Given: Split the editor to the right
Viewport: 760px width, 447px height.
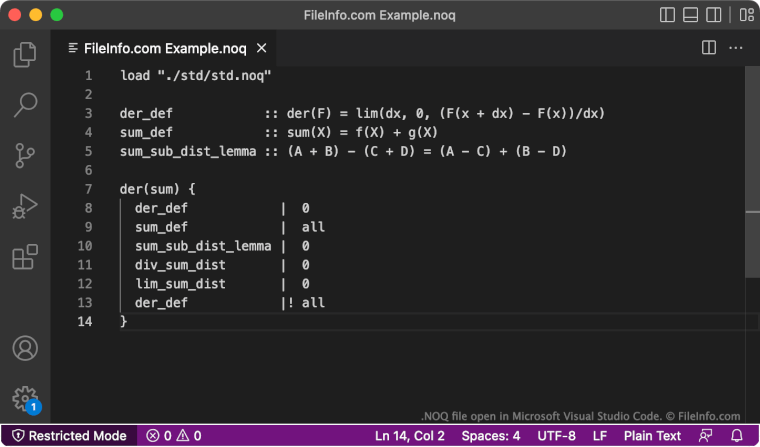Looking at the screenshot, I should point(709,48).
